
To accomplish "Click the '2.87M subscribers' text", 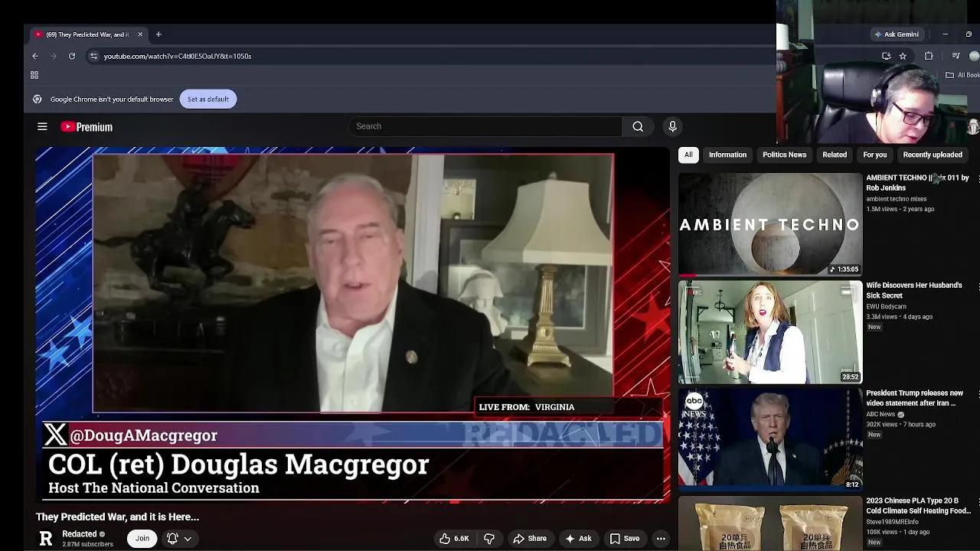I will [x=87, y=544].
